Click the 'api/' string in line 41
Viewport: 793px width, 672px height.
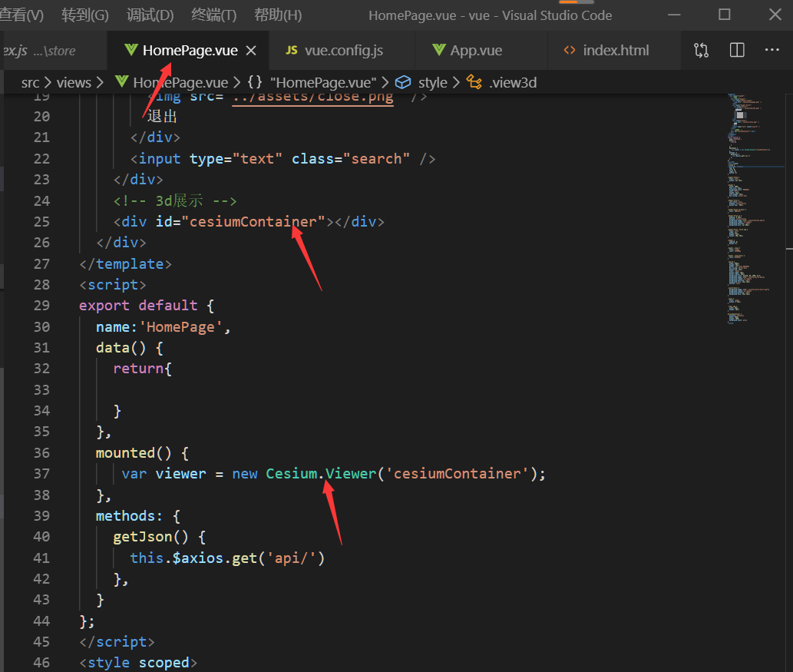click(291, 558)
